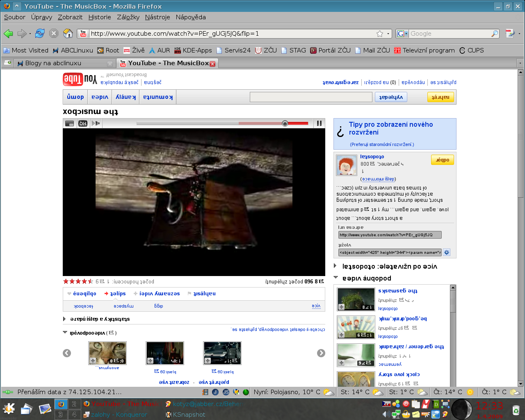
Task: Reload the page with the Reload icon
Action: (x=40, y=34)
